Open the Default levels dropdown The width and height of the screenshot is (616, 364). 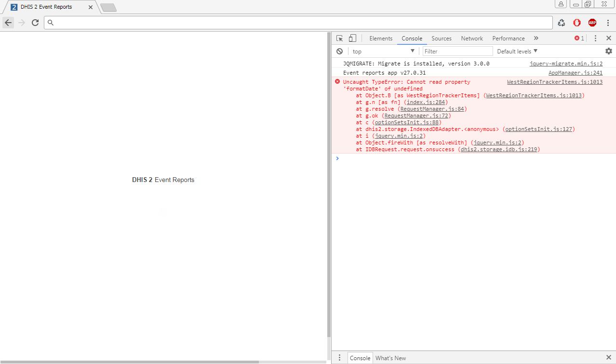pos(517,51)
